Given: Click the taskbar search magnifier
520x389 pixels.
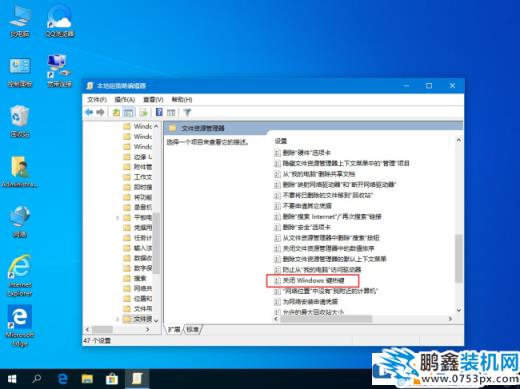Looking at the screenshot, I should 37,379.
